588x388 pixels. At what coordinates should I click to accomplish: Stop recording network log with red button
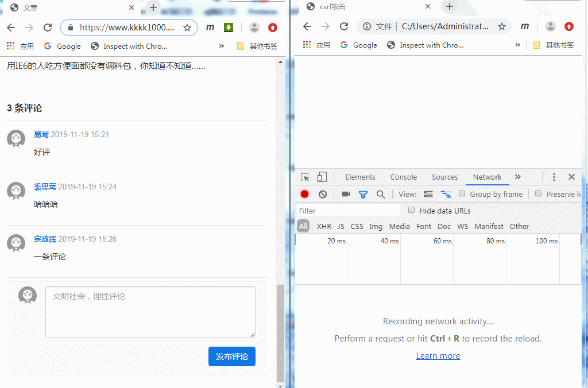pyautogui.click(x=304, y=194)
